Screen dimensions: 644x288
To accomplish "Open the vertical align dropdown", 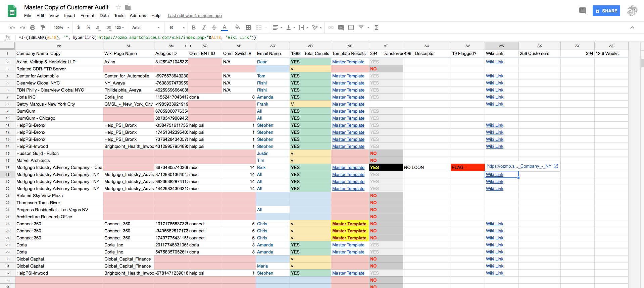I will 290,27.
